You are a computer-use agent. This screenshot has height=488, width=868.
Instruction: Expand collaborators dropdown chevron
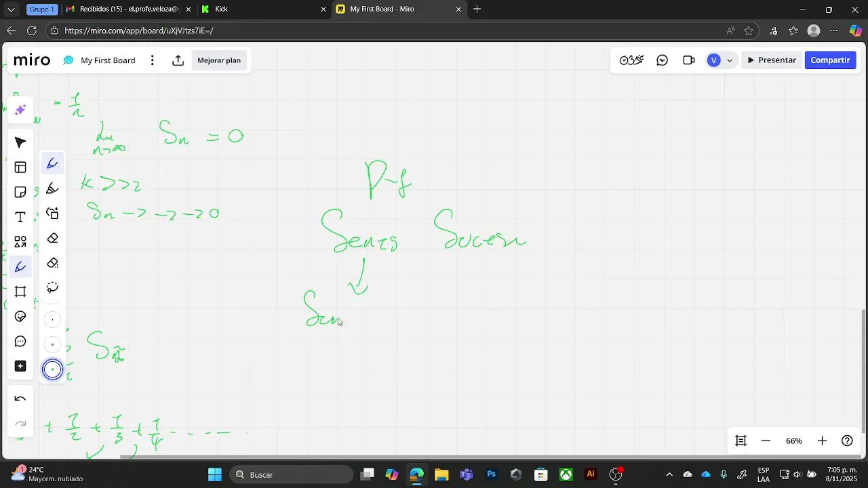coord(730,60)
